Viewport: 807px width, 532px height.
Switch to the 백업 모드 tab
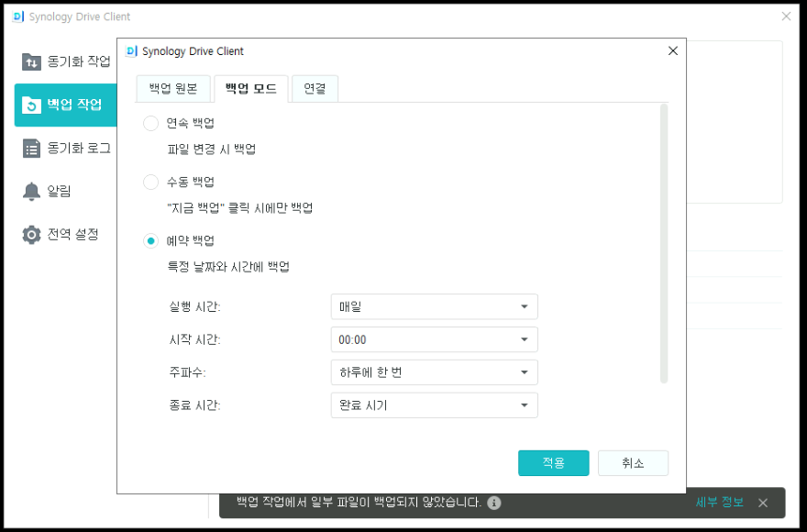(x=251, y=89)
